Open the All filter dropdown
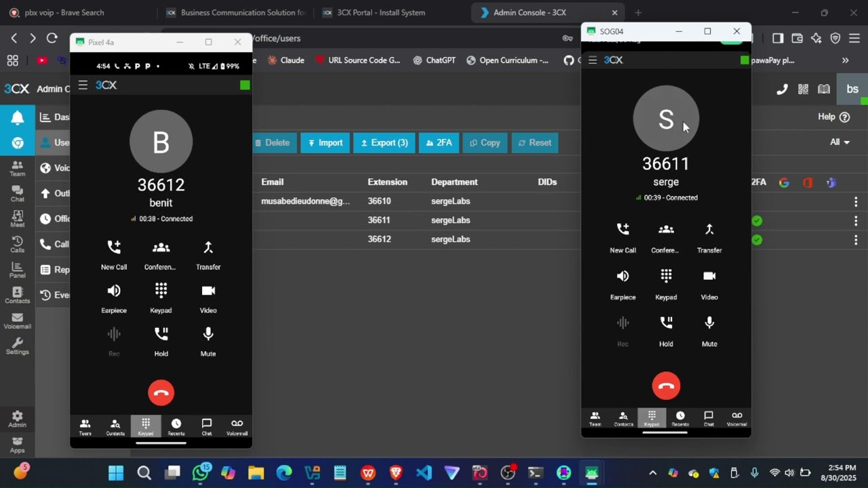Viewport: 868px width, 488px height. 840,142
